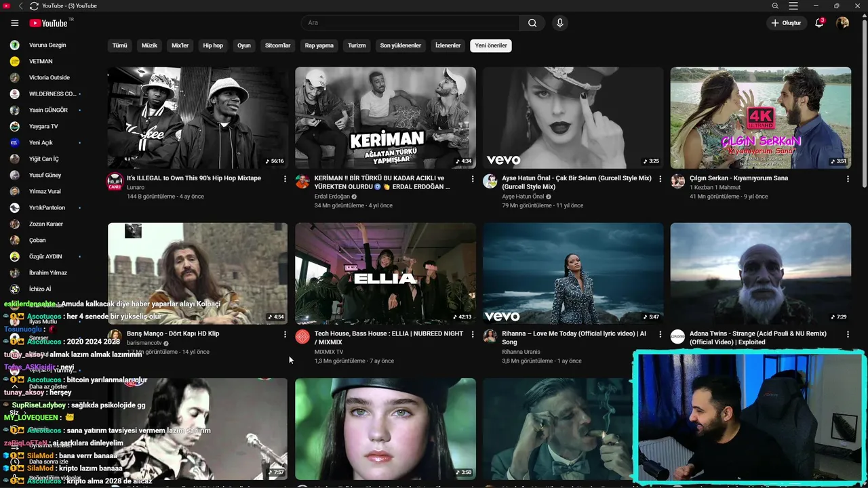This screenshot has height=488, width=868.
Task: Open the title bar menu icon
Action: 793,6
